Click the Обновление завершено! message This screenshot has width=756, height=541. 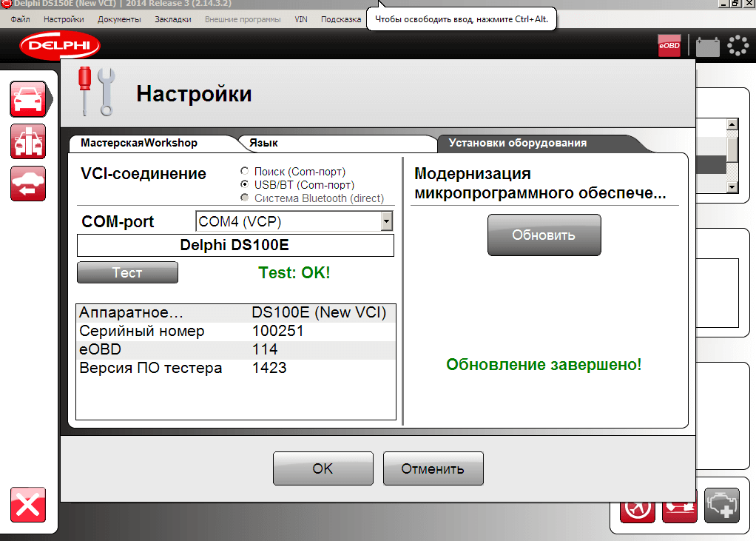[544, 365]
